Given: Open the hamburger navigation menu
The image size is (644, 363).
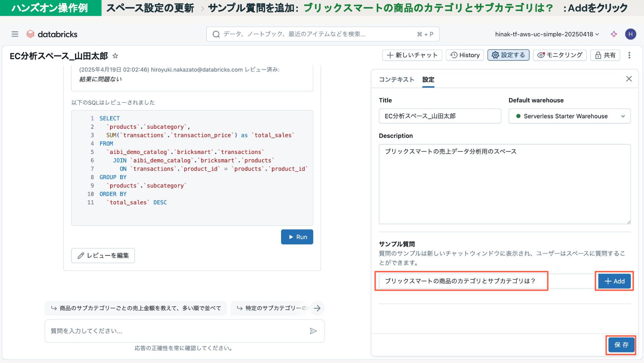Looking at the screenshot, I should click(x=15, y=34).
